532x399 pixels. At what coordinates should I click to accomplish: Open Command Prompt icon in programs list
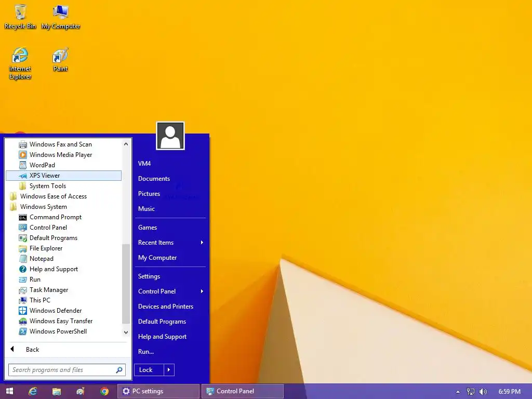(x=23, y=218)
